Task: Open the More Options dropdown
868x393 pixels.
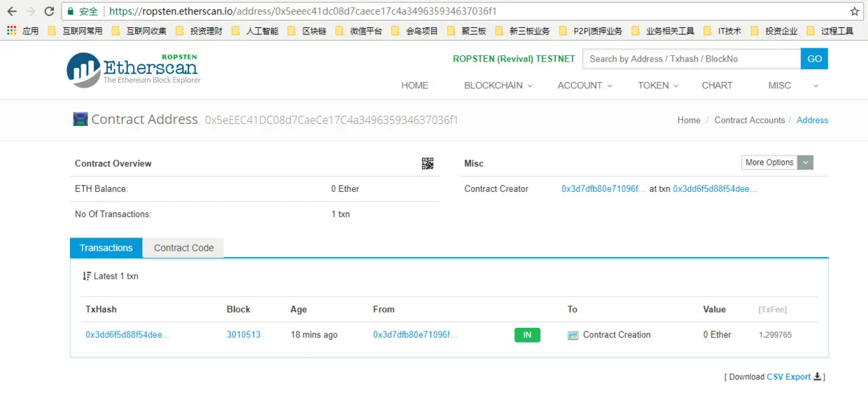Action: [x=777, y=163]
